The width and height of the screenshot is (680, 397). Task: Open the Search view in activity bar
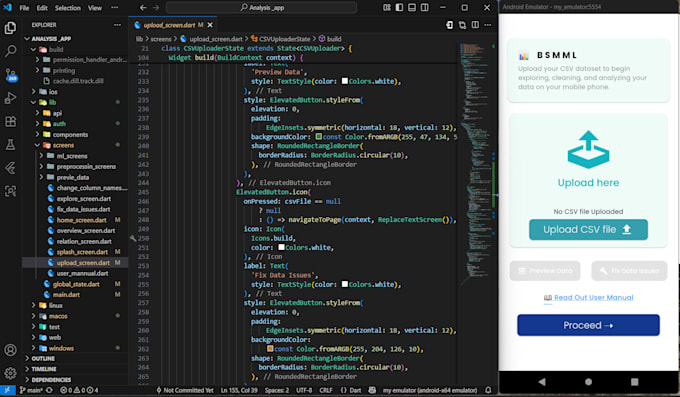10,51
